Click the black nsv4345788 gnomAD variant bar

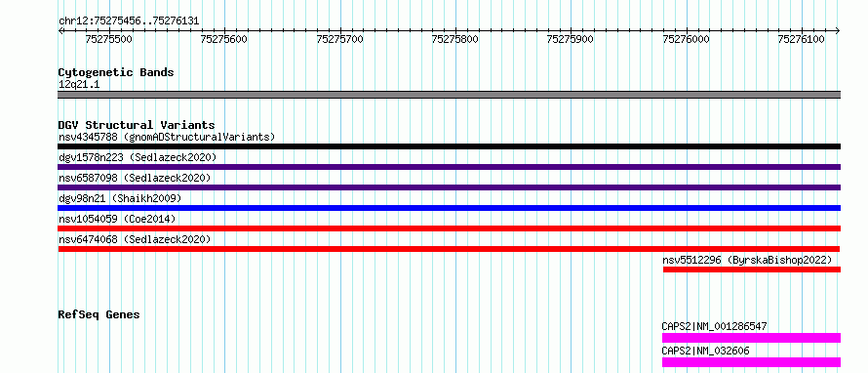click(449, 146)
